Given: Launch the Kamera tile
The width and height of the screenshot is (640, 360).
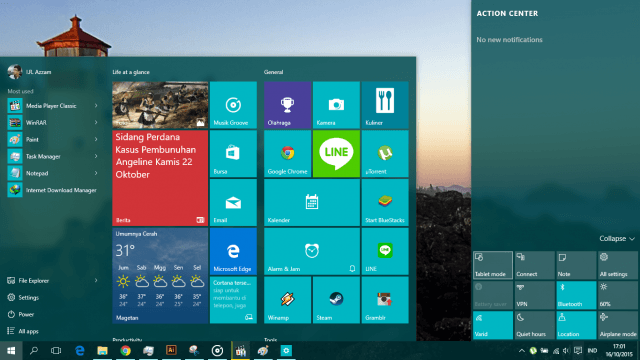Looking at the screenshot, I should pyautogui.click(x=336, y=105).
